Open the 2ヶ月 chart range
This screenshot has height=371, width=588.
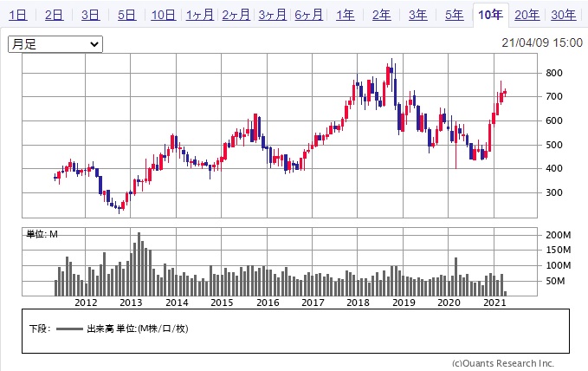click(236, 15)
